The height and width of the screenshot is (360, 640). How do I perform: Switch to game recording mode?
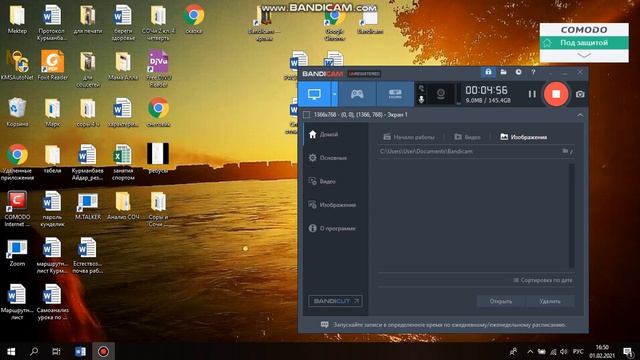click(x=357, y=94)
